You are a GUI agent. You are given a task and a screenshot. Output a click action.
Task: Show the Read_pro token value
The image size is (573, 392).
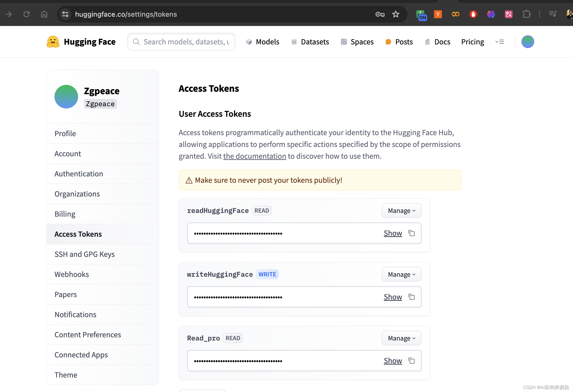(x=393, y=360)
